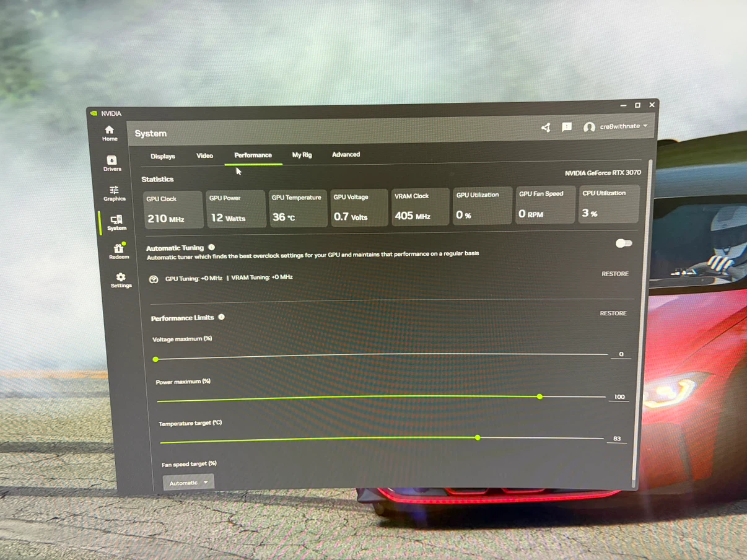Click RESTORE for Automatic Tuning
This screenshot has width=747, height=560.
(x=614, y=274)
